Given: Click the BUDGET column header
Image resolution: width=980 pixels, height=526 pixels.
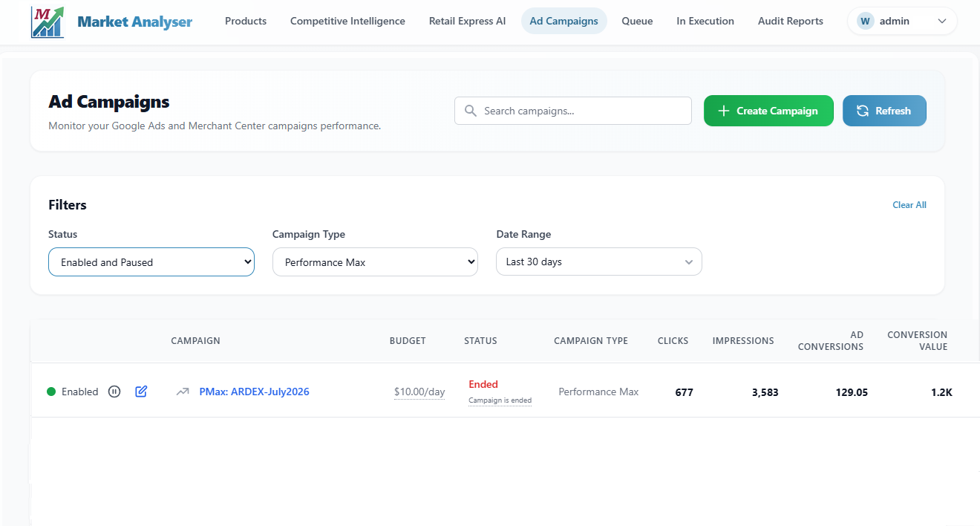Looking at the screenshot, I should 408,341.
